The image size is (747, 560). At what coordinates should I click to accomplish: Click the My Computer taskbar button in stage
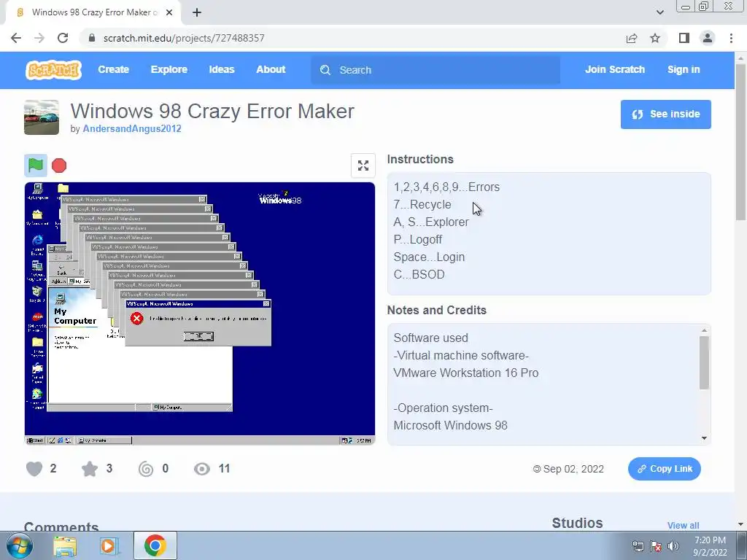point(104,440)
